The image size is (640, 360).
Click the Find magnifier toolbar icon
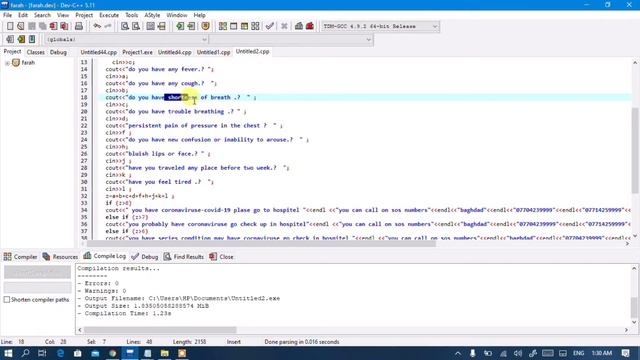[x=125, y=26]
